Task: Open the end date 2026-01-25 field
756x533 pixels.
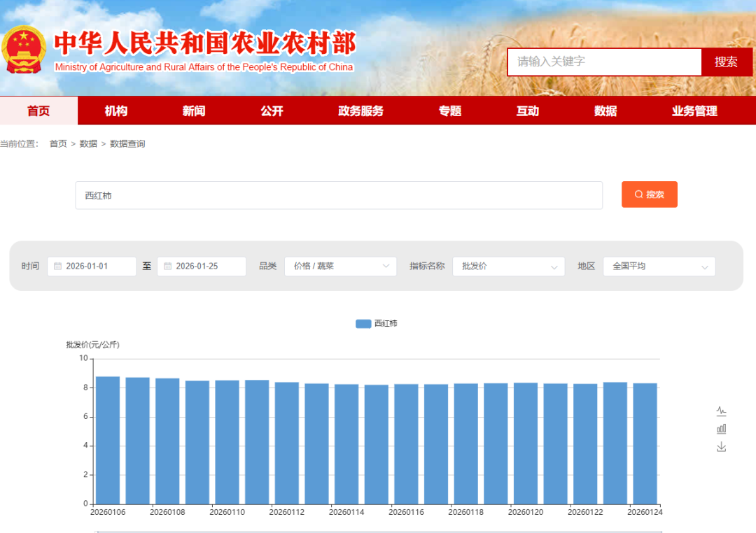Action: pyautogui.click(x=202, y=266)
